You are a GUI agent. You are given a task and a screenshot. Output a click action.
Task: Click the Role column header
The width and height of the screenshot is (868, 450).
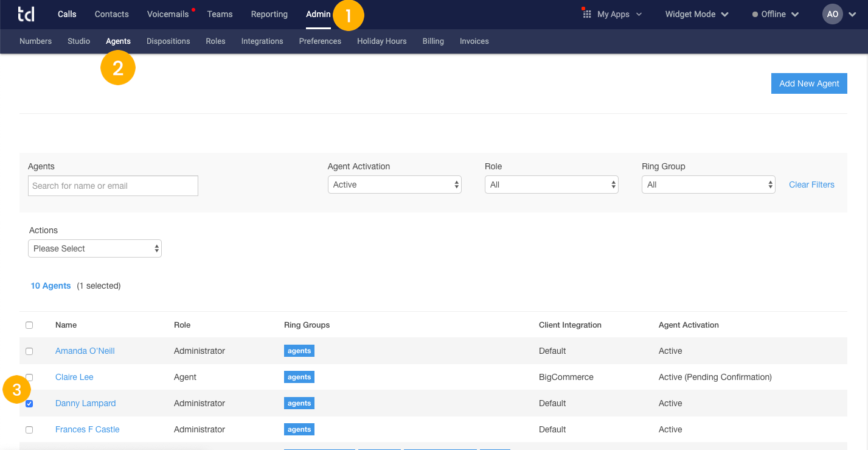point(182,325)
